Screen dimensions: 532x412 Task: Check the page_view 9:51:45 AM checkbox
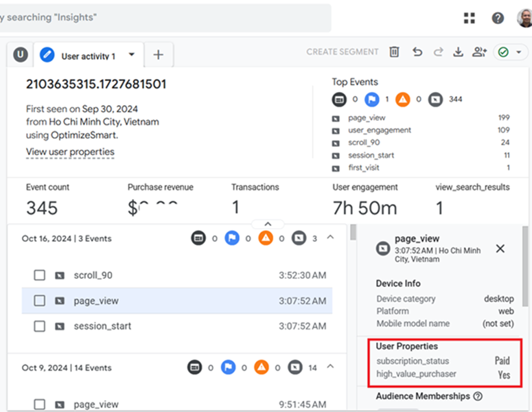(x=39, y=404)
